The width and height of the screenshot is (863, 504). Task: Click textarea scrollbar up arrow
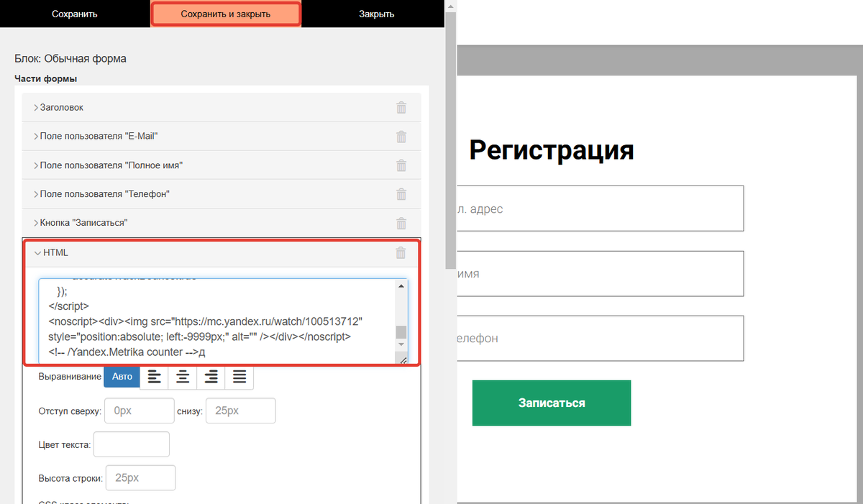pyautogui.click(x=401, y=286)
